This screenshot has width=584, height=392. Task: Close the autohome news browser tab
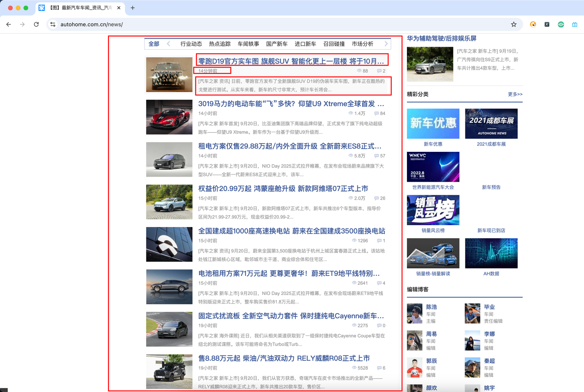[119, 8]
